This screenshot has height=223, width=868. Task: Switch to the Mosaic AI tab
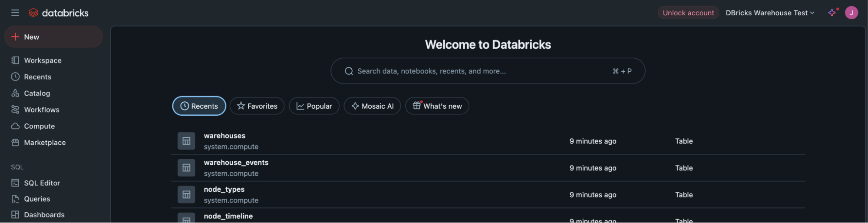pyautogui.click(x=372, y=106)
